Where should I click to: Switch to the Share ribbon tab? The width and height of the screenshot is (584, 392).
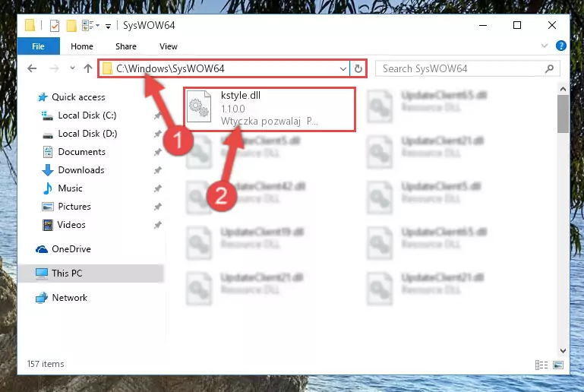pyautogui.click(x=126, y=46)
